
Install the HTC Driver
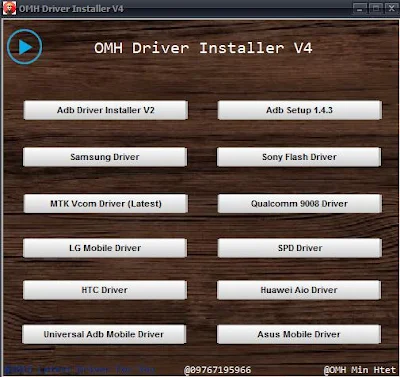[105, 290]
